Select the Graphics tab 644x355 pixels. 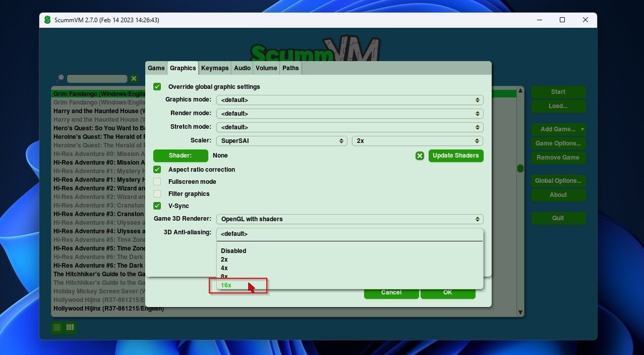pos(183,68)
